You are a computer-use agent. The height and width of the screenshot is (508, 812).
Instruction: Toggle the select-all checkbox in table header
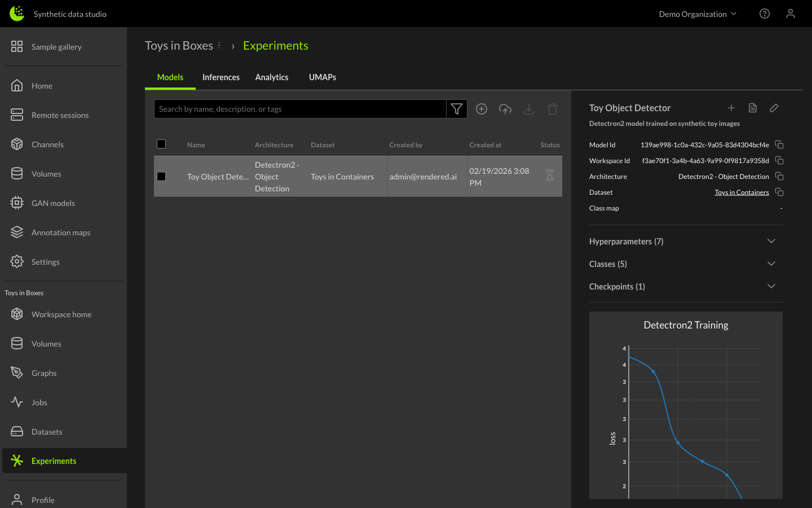[x=161, y=144]
